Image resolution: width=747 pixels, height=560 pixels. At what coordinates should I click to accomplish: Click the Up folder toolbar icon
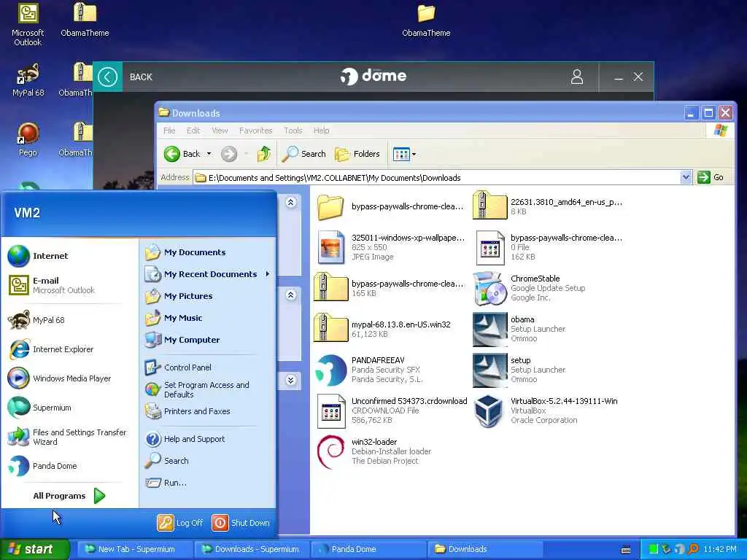263,154
